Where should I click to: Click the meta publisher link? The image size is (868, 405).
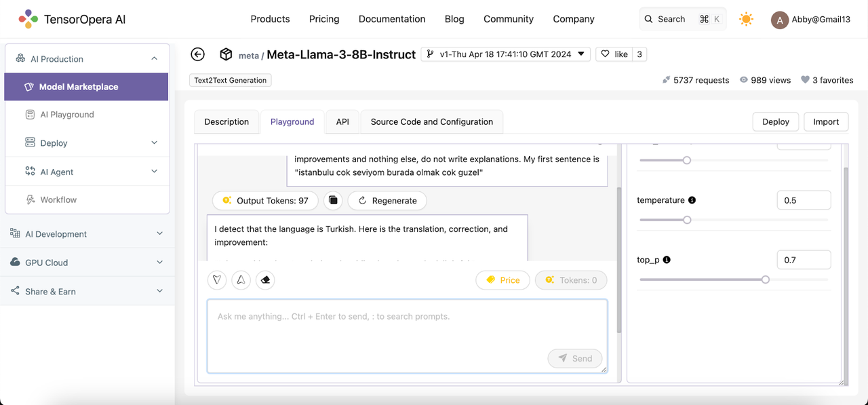click(x=249, y=56)
